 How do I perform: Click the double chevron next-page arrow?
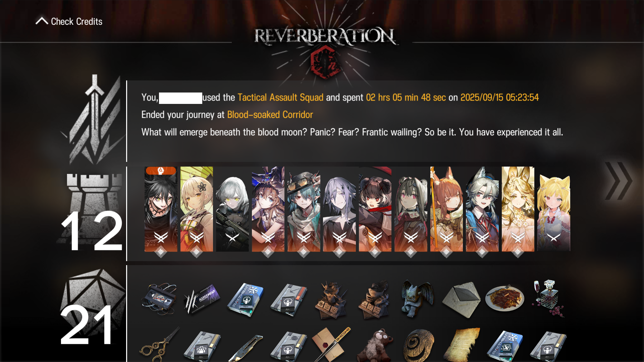618,181
